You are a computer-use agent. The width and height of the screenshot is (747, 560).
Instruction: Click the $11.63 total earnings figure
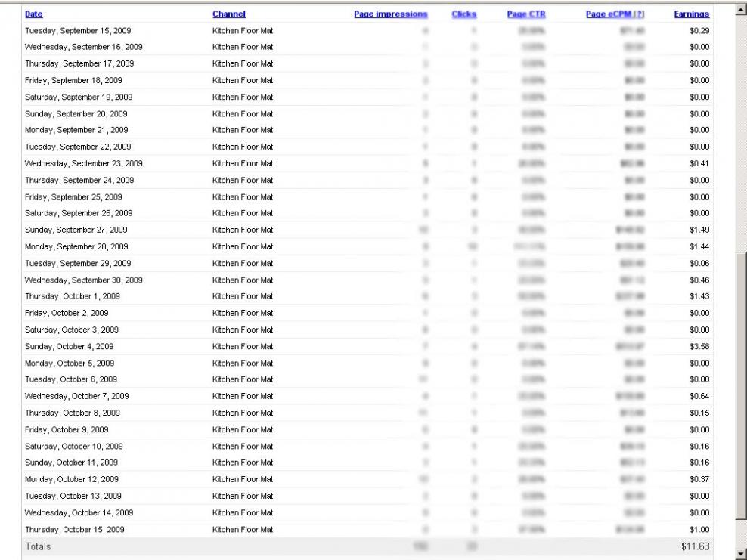(x=696, y=546)
